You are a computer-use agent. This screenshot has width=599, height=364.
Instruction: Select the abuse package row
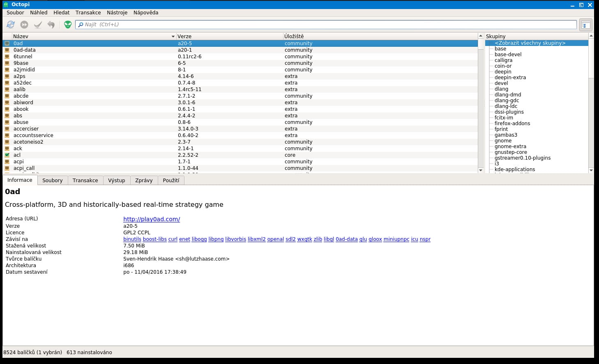[x=241, y=122]
